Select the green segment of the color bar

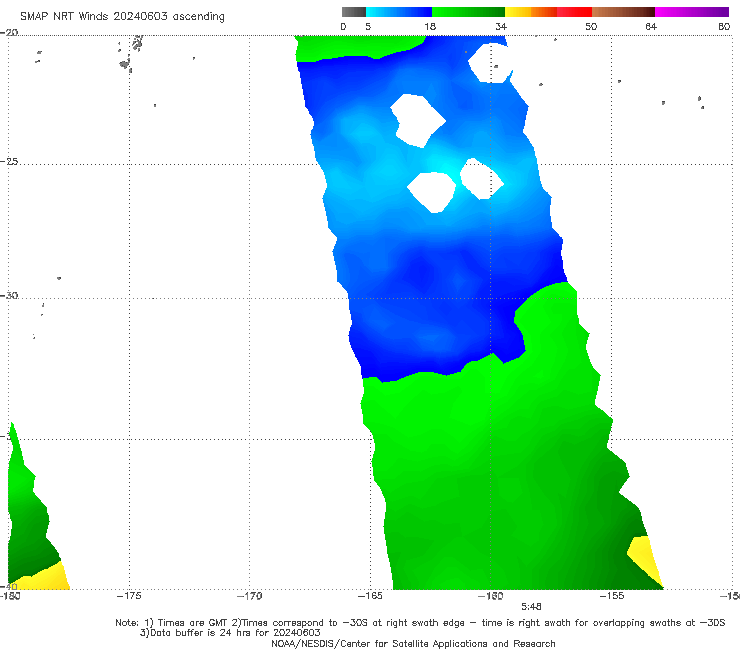[468, 12]
